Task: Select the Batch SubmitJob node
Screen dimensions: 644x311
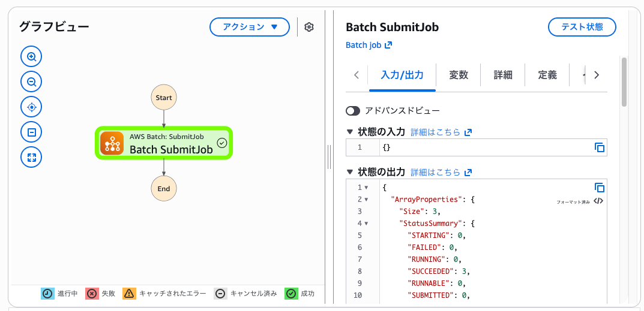Action: coord(164,143)
